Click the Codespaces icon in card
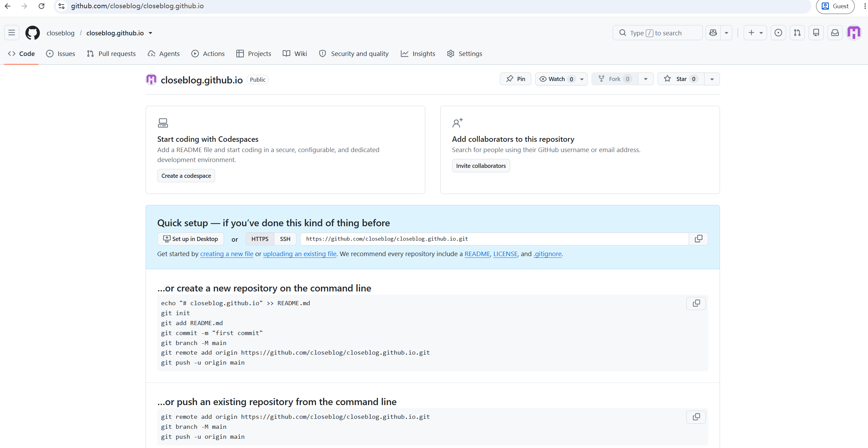Screen dimensions: 868x448 point(163,123)
